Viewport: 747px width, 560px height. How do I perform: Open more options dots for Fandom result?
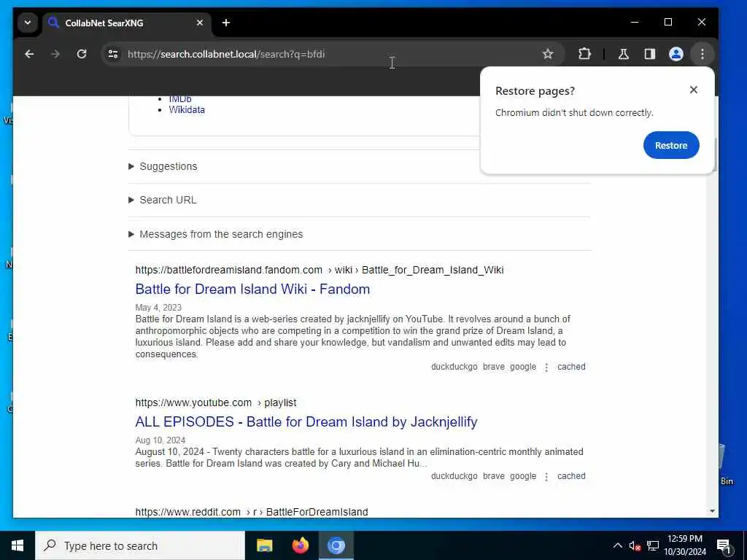click(546, 367)
